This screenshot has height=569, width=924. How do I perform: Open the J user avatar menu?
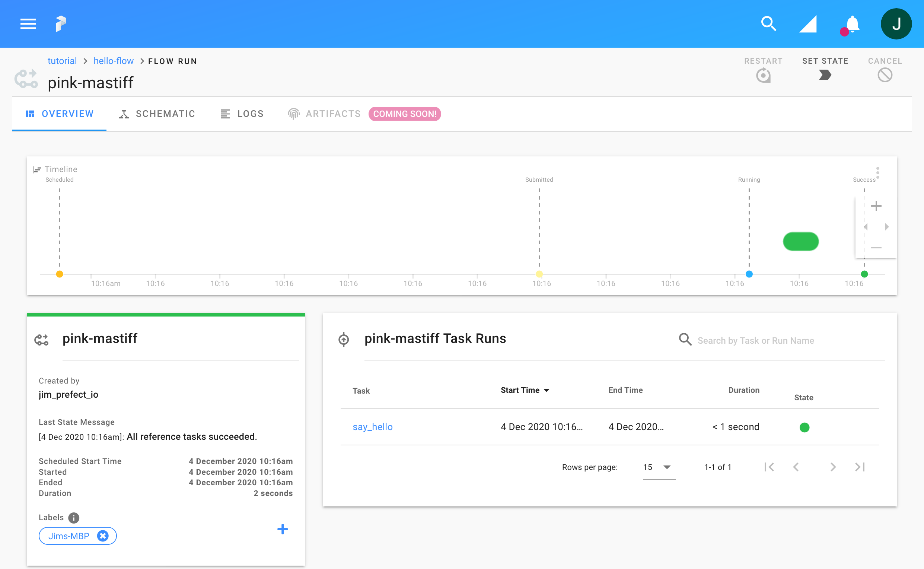click(x=896, y=24)
